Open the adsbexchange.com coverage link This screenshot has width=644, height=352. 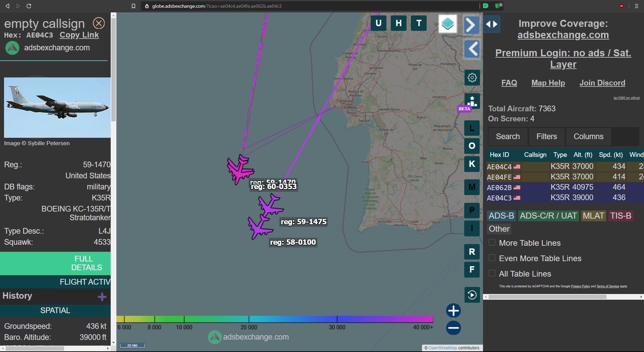(563, 35)
